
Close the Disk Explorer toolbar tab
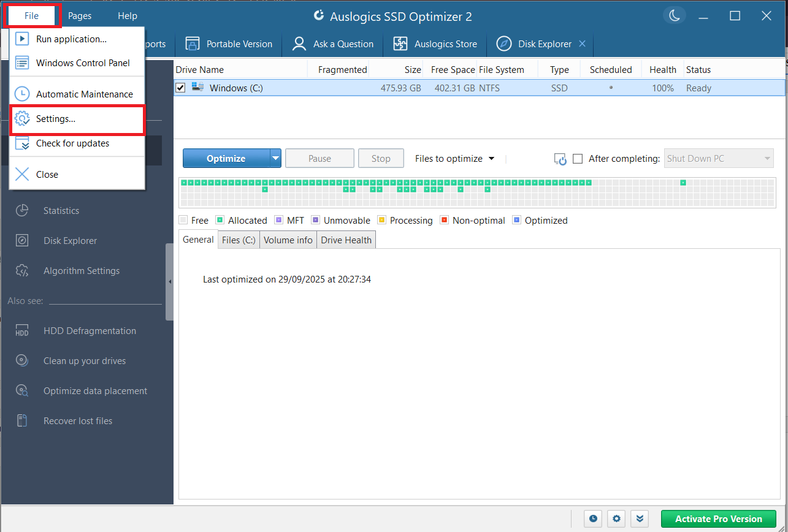click(582, 44)
